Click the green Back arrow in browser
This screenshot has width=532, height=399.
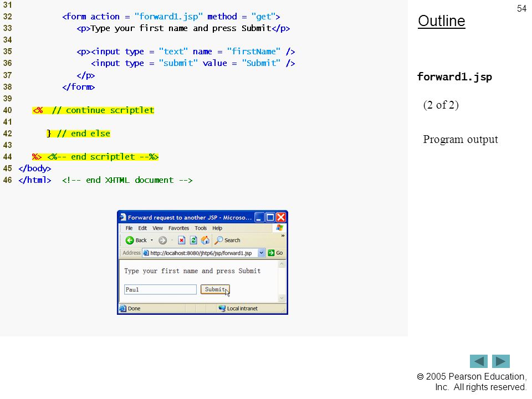coord(130,240)
